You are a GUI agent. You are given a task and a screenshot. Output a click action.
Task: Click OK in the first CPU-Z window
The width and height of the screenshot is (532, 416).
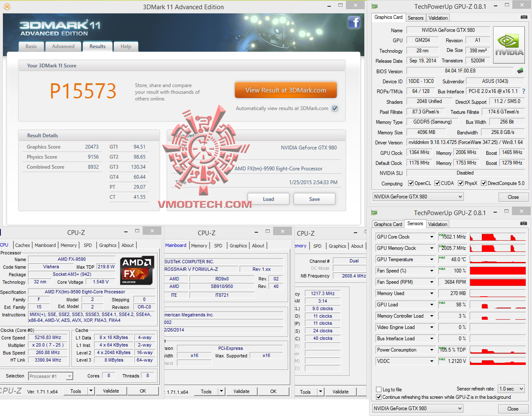(143, 391)
